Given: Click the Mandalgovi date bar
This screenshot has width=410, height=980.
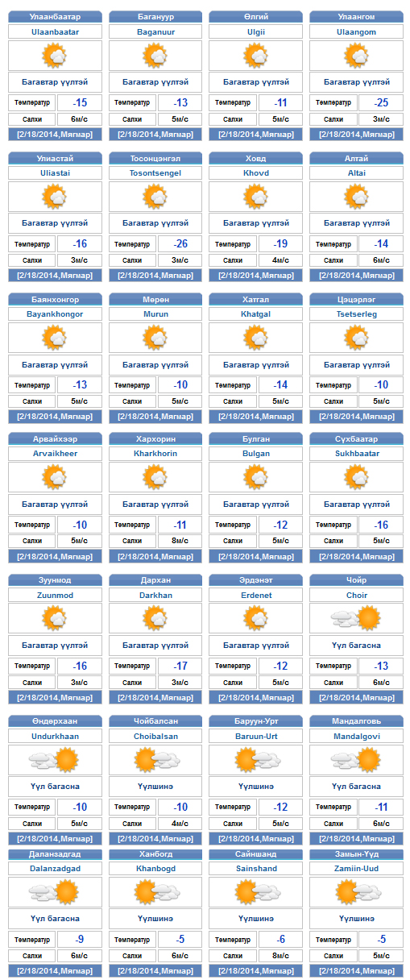Looking at the screenshot, I should [357, 839].
